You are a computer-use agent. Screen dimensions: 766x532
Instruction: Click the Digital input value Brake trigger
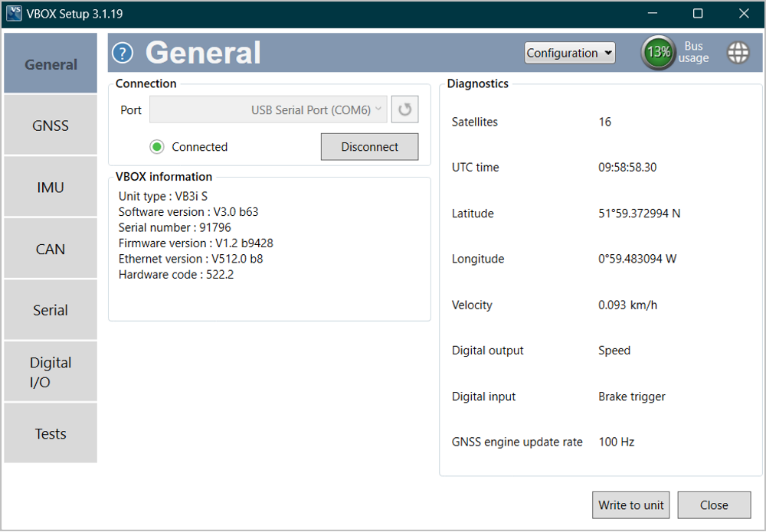(x=632, y=397)
